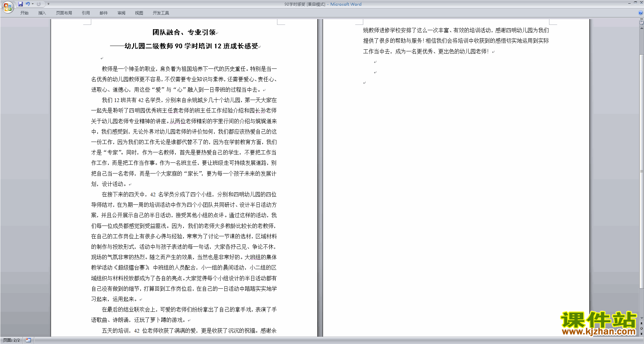Screen dimensions: 644x344
Task: Click the Redo icon in quick access toolbar
Action: pyautogui.click(x=39, y=4)
